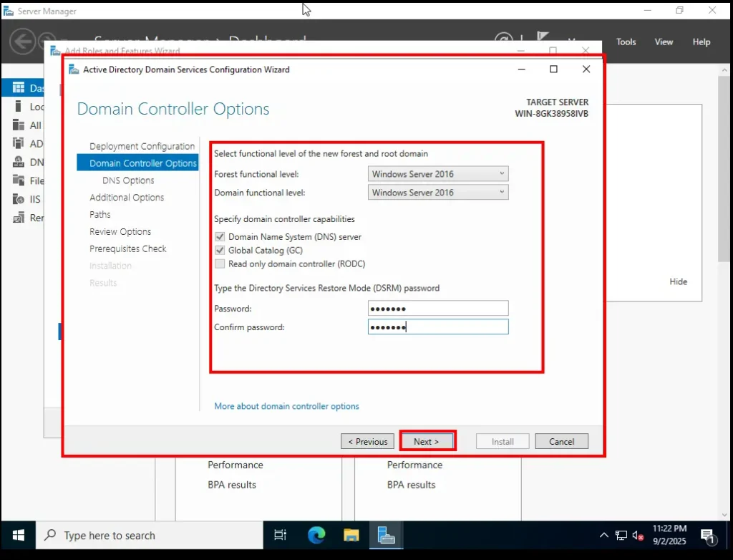Screen dimensions: 733x560
Task: Click the muted volume tray icon
Action: click(x=638, y=535)
